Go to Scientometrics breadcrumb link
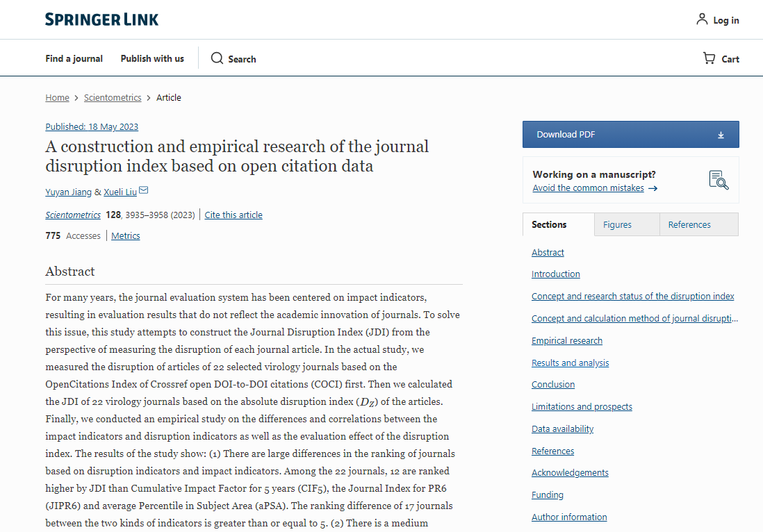763x532 pixels. pos(113,97)
